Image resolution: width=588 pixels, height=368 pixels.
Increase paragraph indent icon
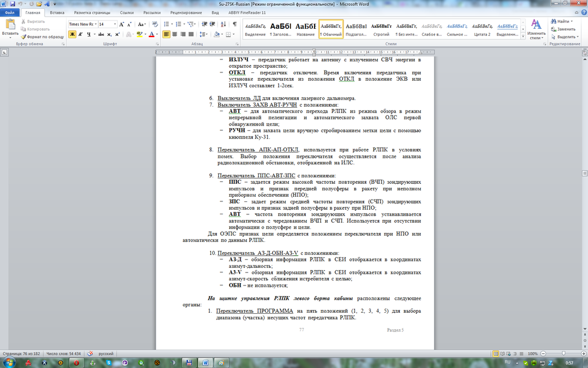click(212, 24)
